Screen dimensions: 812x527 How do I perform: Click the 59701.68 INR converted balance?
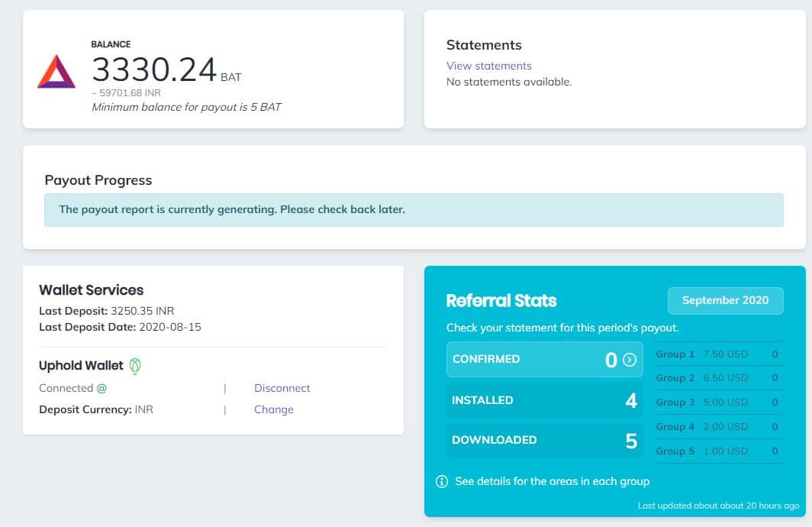[126, 92]
